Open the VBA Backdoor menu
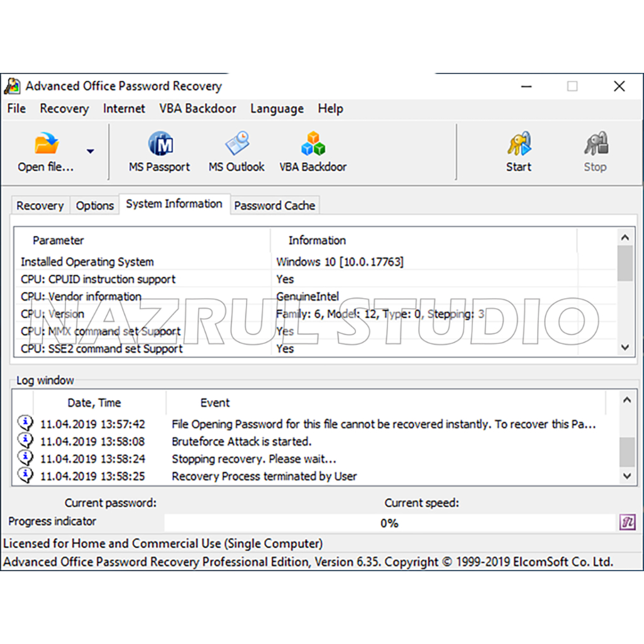Screen dimensions: 644x644 197,109
